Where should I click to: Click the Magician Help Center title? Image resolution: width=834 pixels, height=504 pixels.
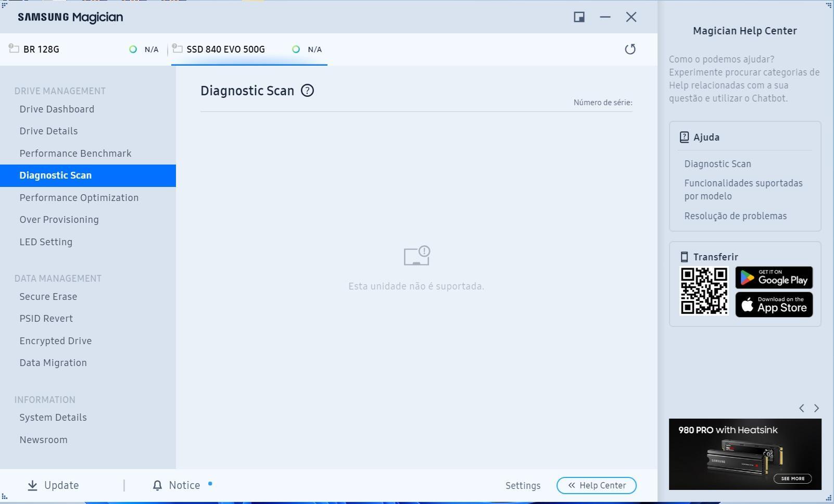tap(744, 31)
